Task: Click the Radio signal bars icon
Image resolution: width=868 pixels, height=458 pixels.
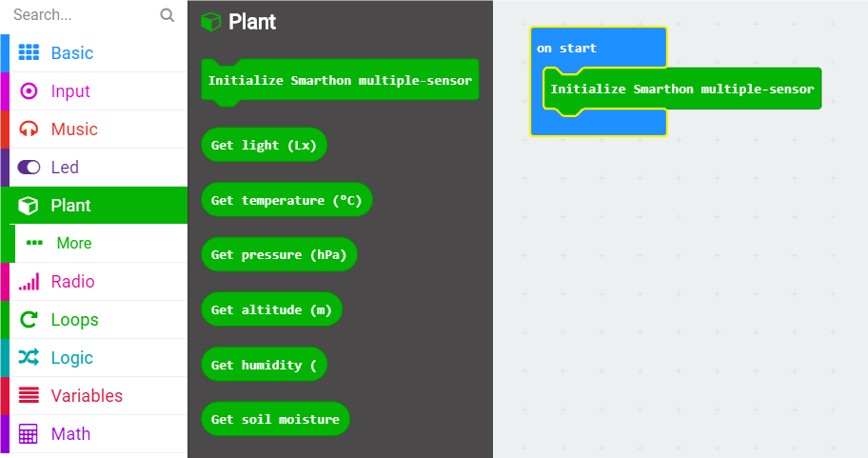Action: pyautogui.click(x=29, y=281)
